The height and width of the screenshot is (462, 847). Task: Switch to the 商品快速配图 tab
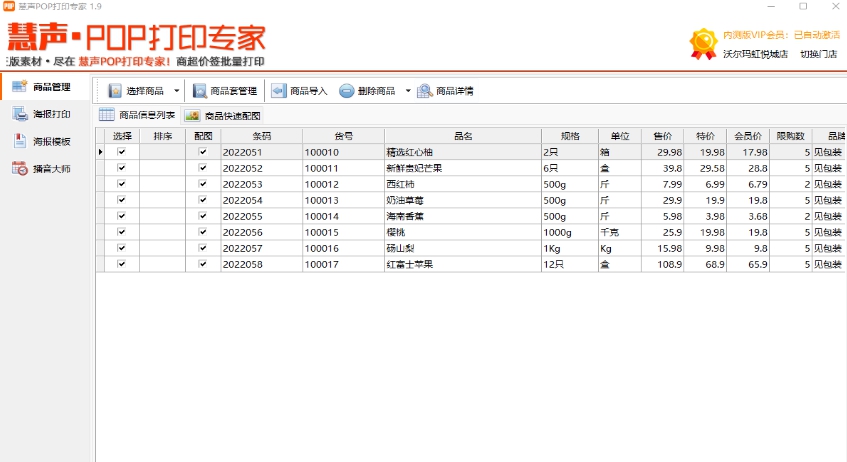coord(223,116)
